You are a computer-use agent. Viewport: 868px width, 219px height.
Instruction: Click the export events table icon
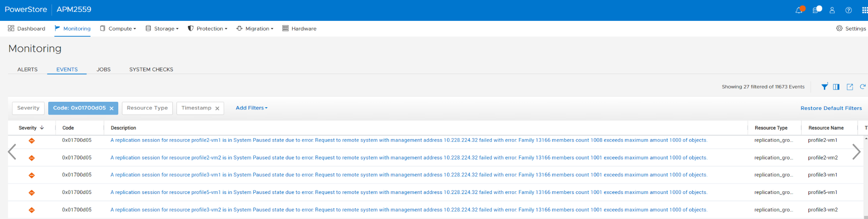849,87
